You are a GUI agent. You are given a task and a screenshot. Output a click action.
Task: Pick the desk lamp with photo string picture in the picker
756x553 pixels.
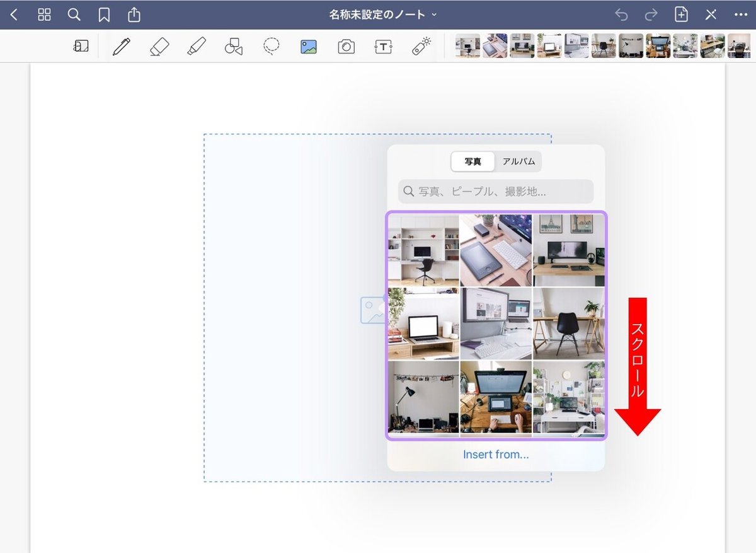(423, 397)
